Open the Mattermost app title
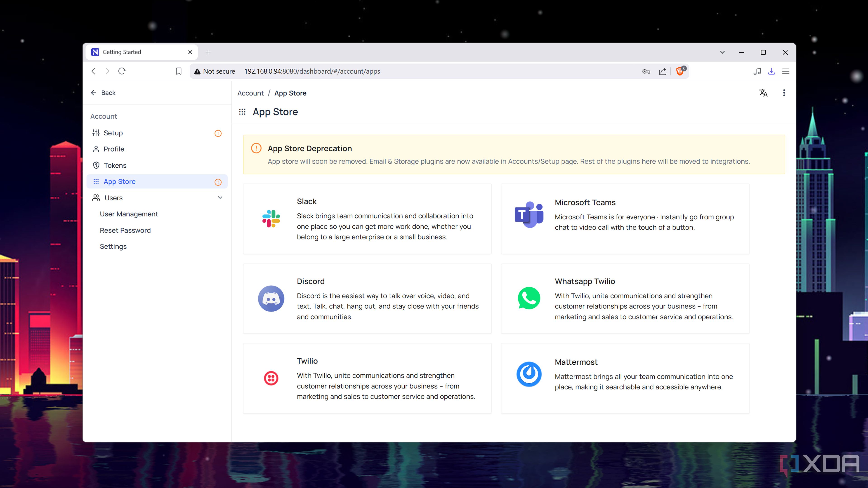868x488 pixels. point(576,362)
